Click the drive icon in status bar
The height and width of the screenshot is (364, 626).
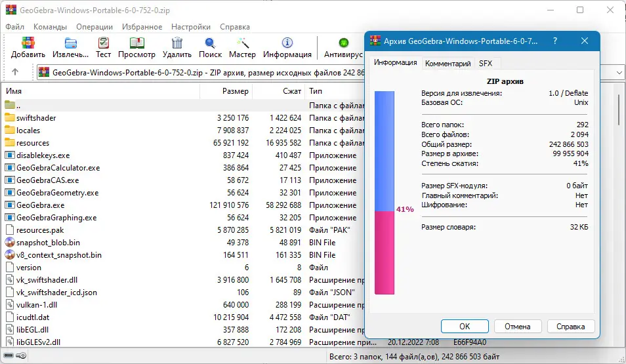9,355
